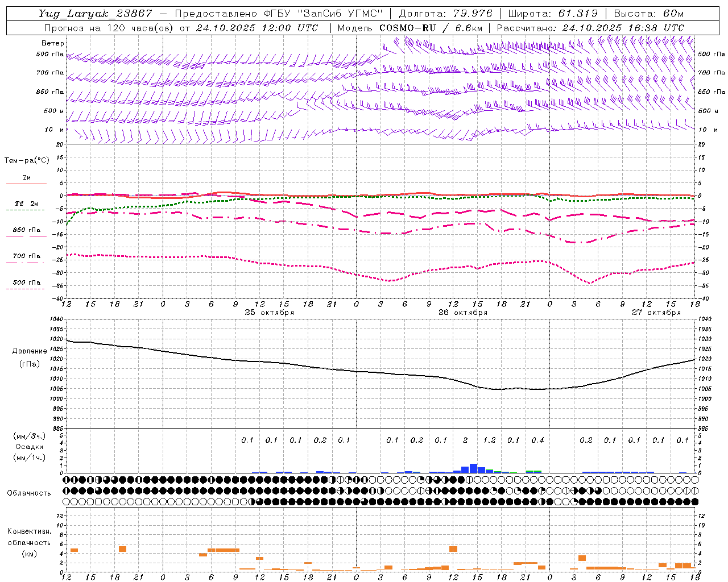Select the 'Модель COSMO-RU / 6.6км' label
Image resolution: width=728 pixels, height=582 pixels.
(410, 28)
